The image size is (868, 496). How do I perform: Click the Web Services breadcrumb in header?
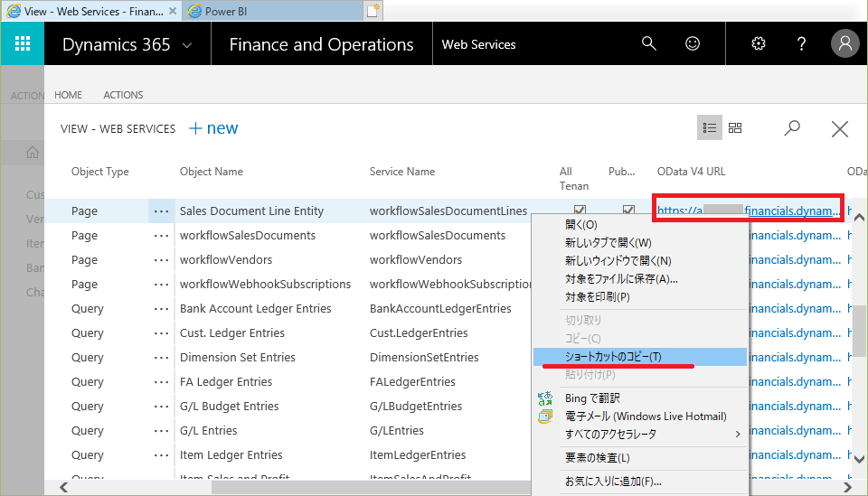point(479,44)
